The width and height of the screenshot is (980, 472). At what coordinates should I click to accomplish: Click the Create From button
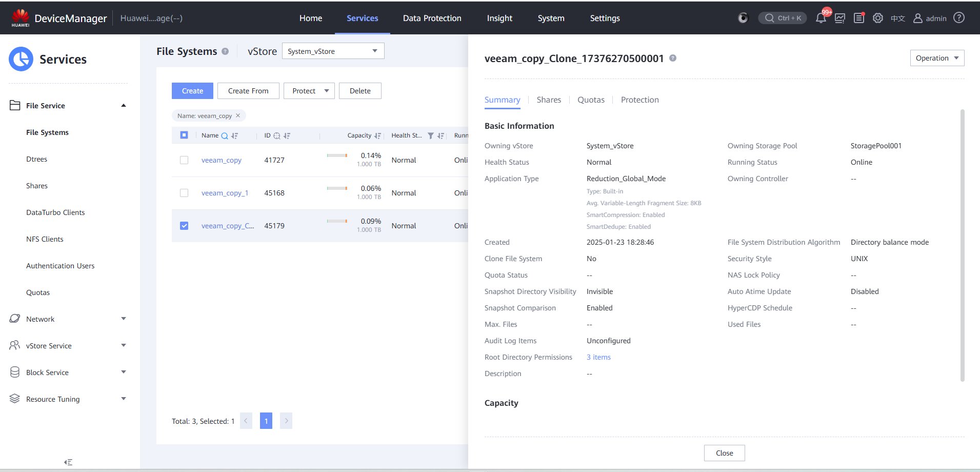[248, 91]
